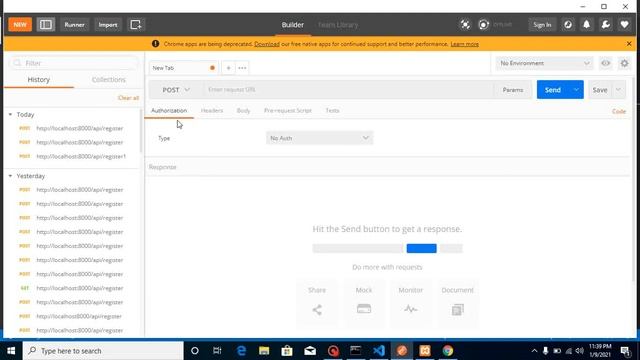Image resolution: width=640 pixels, height=360 pixels.
Task: Collapse the Yesterday history group
Action: [x=10, y=176]
